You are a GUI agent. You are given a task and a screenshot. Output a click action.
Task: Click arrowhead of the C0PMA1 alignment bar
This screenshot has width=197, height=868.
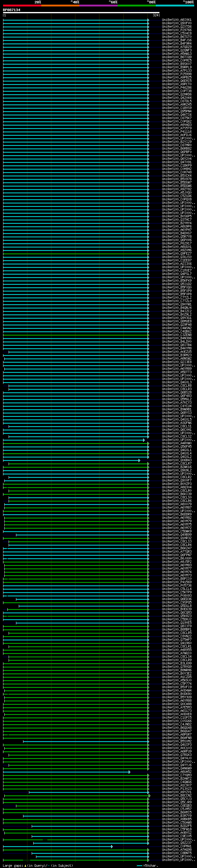[x=112, y=846]
